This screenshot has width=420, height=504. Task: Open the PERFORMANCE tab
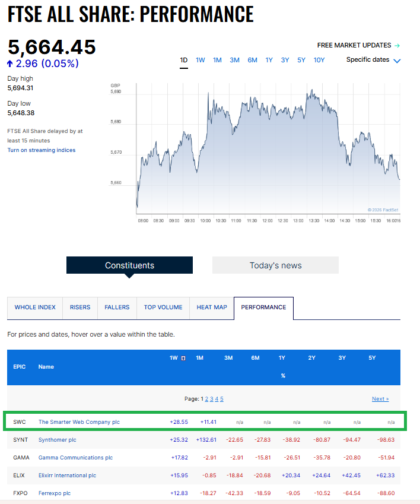(263, 308)
